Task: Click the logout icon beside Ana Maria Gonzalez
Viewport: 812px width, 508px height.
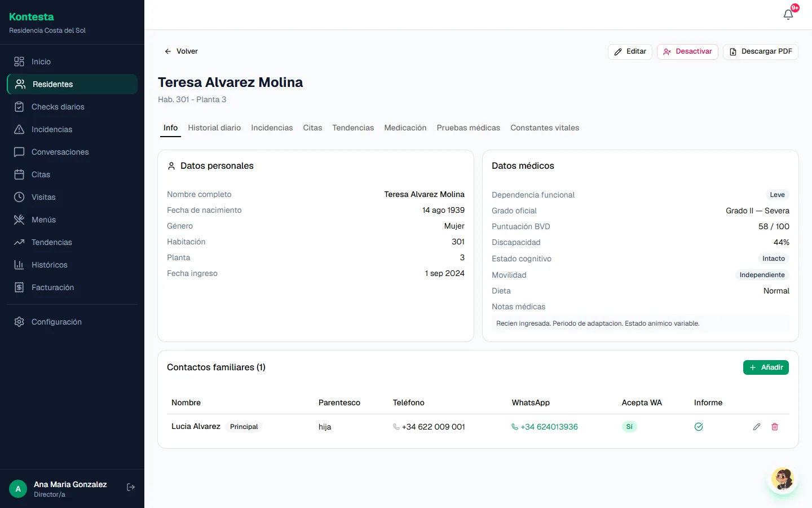Action: coord(131,487)
